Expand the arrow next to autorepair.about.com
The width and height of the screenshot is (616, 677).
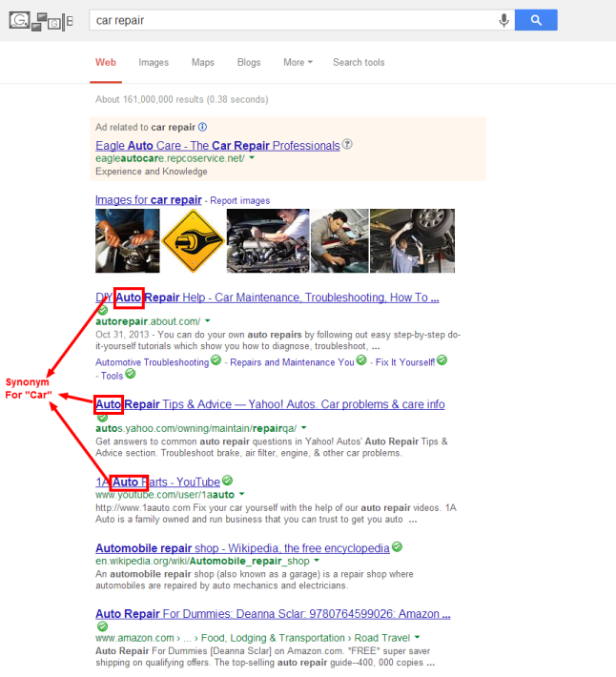pos(208,320)
